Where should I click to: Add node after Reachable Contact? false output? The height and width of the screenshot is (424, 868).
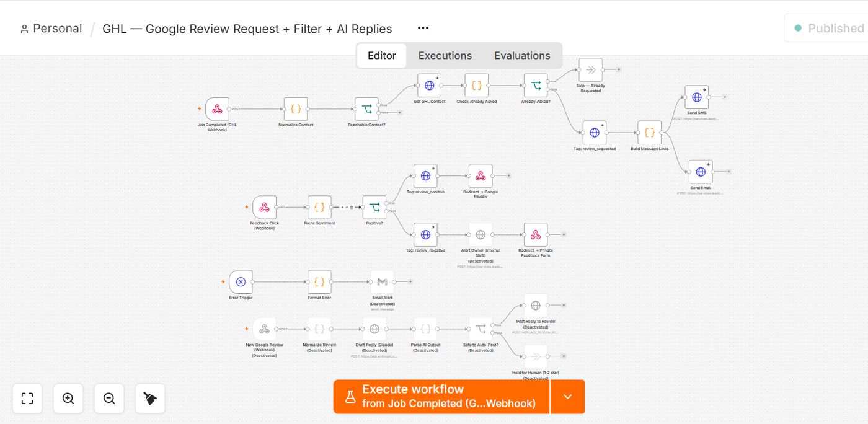pyautogui.click(x=399, y=113)
